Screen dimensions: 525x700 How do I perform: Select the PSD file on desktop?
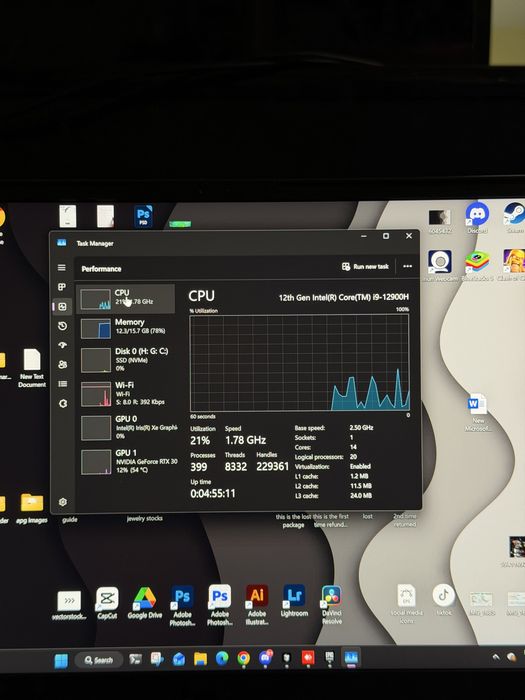[x=143, y=216]
